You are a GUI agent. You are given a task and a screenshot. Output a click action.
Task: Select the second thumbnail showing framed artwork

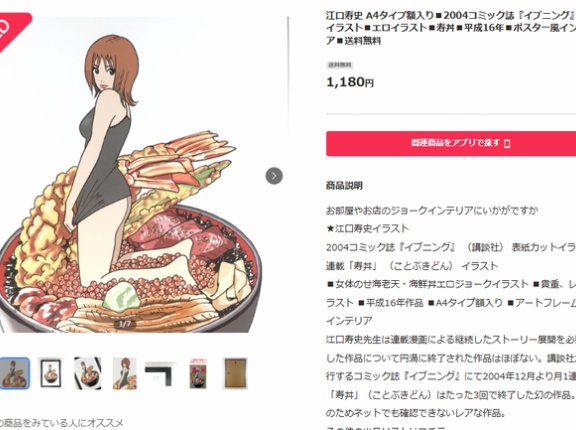click(x=51, y=373)
